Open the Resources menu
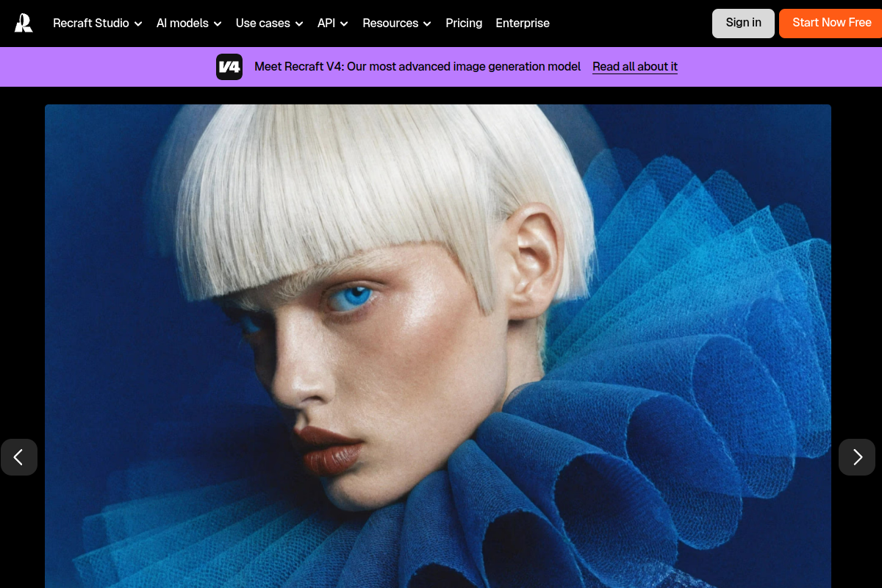 click(x=390, y=24)
